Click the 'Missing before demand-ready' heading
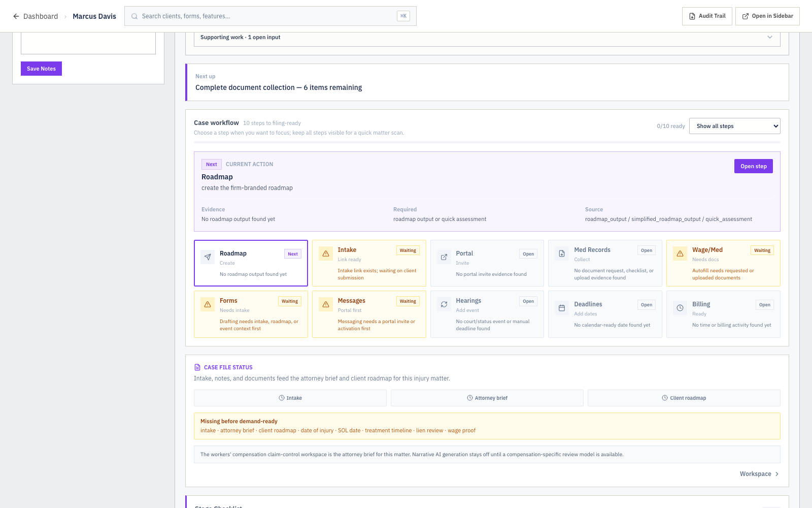The width and height of the screenshot is (812, 508). (x=239, y=421)
